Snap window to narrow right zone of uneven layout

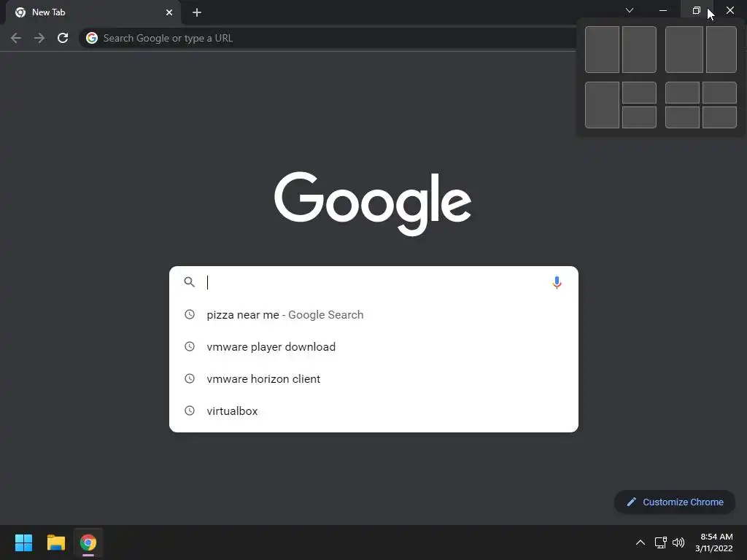point(721,50)
